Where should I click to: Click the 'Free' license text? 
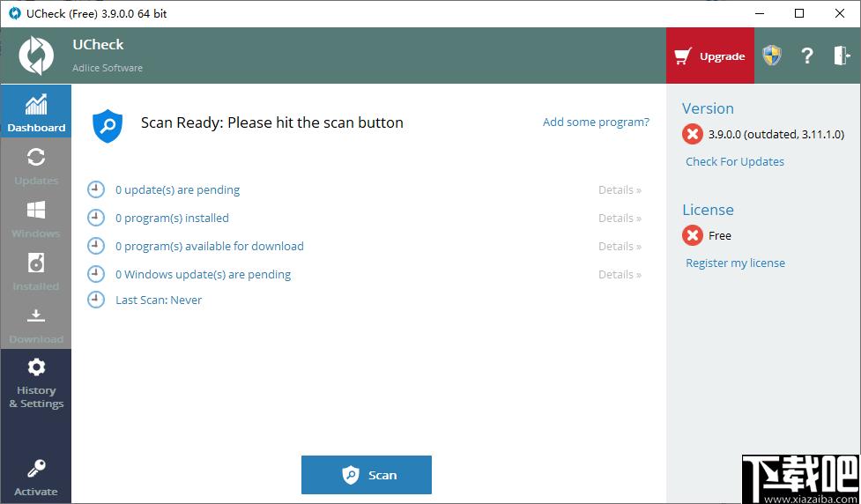pos(720,235)
